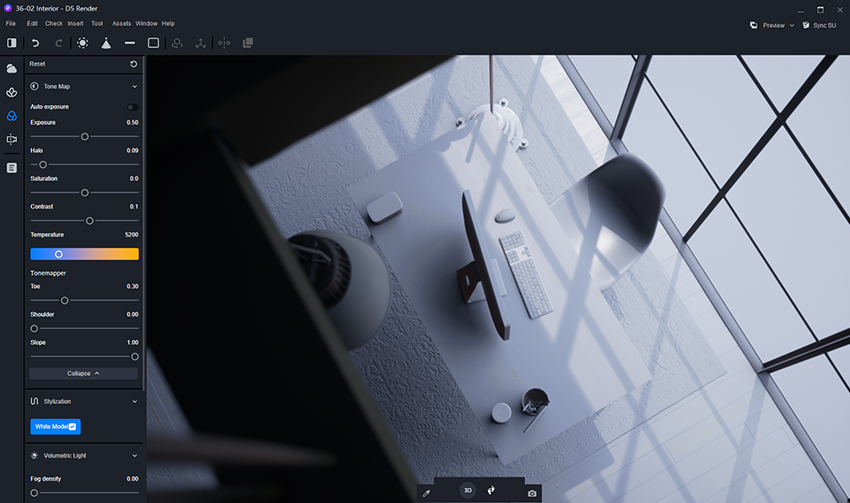Image resolution: width=850 pixels, height=503 pixels.
Task: Collapse the Tone Map section chevron
Action: [134, 87]
